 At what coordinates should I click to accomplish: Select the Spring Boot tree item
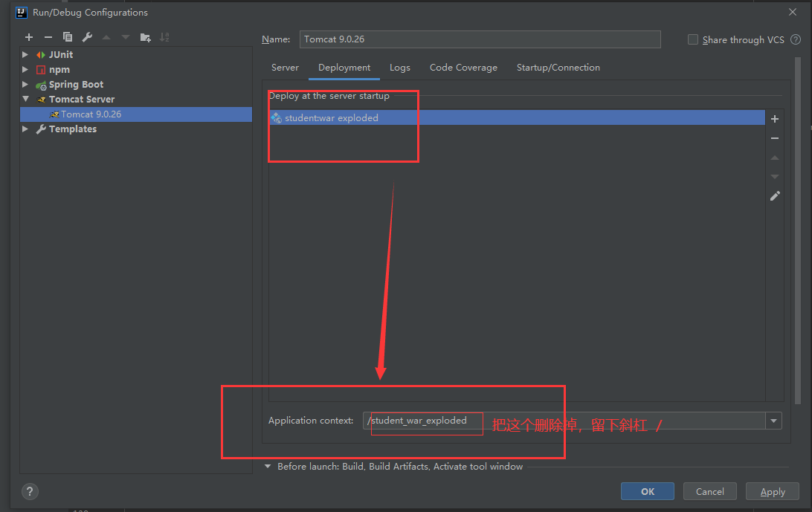pos(76,85)
